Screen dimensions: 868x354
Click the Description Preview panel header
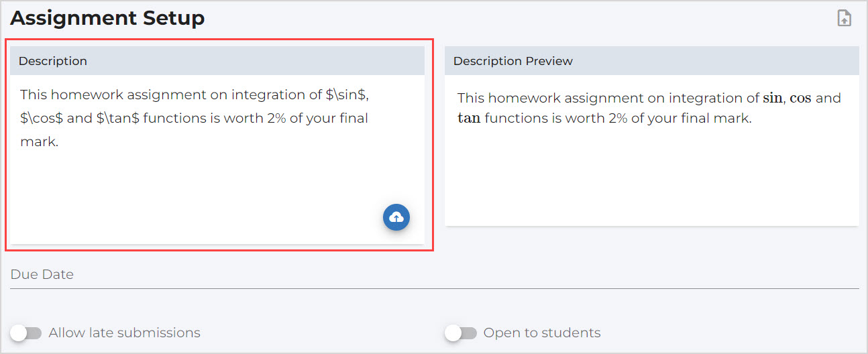point(651,61)
